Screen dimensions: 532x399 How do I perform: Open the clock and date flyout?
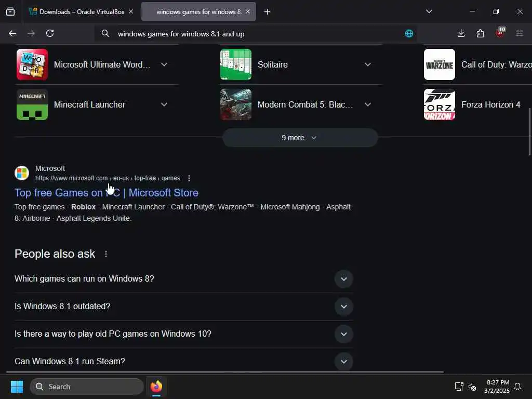click(x=497, y=387)
